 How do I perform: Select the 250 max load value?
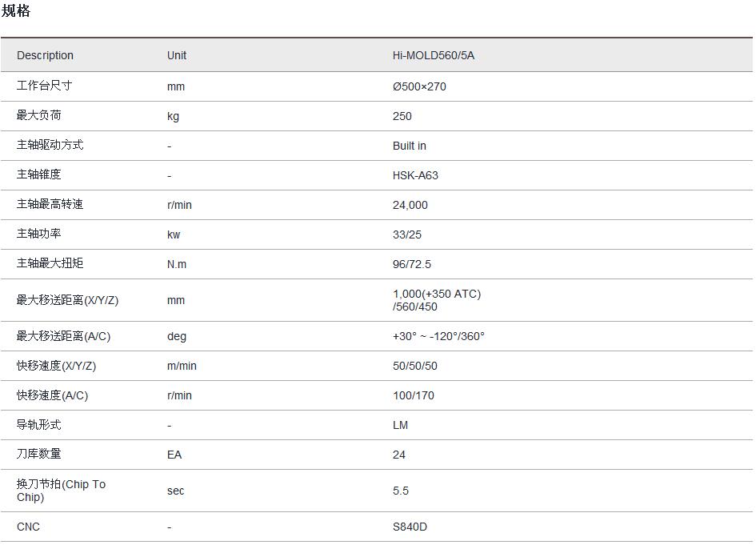click(x=402, y=116)
